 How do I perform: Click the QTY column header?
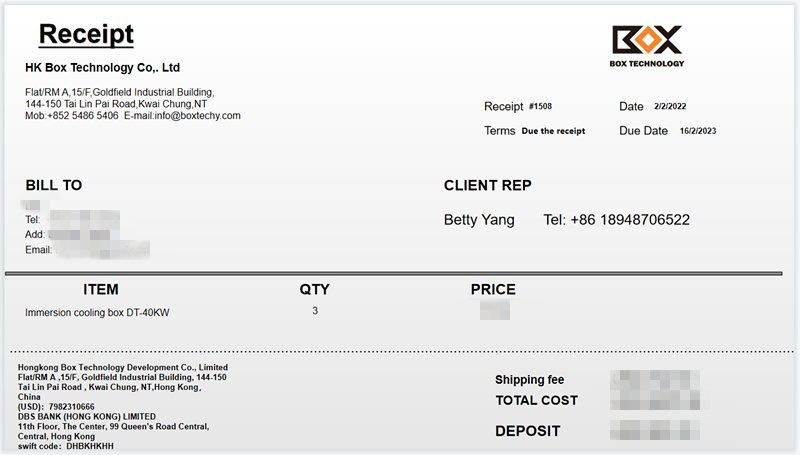314,290
